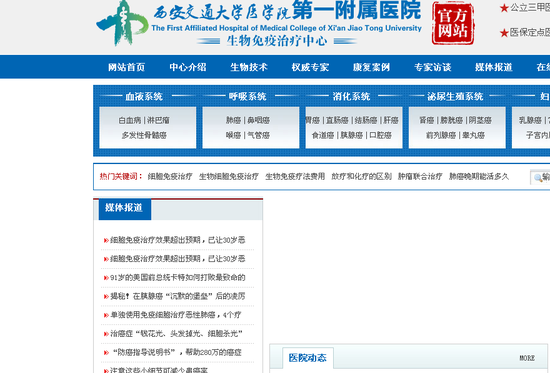Screen dimensions: 550x373
Task: Go to 生物技术 in the navigation bar
Action: [249, 67]
